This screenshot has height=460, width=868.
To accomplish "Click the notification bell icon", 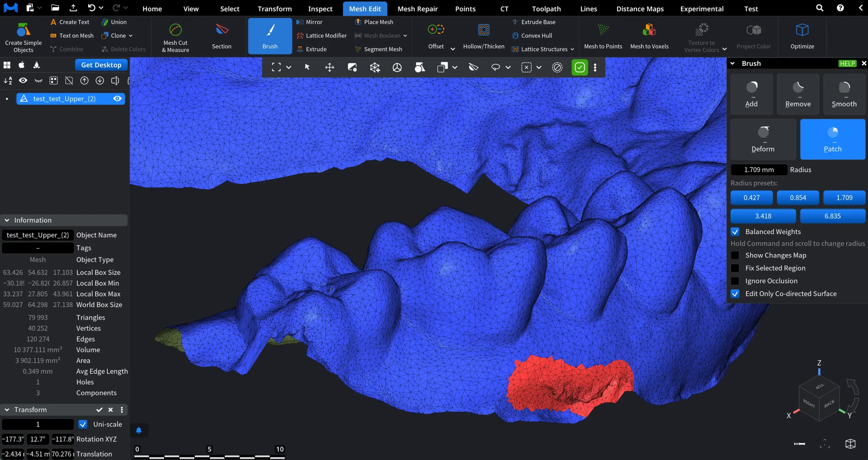I will (138, 430).
